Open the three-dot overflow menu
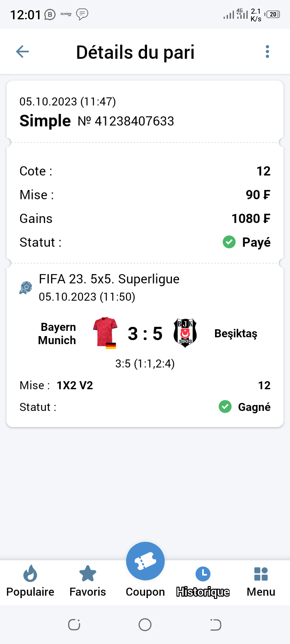This screenshot has height=644, width=290. [267, 52]
